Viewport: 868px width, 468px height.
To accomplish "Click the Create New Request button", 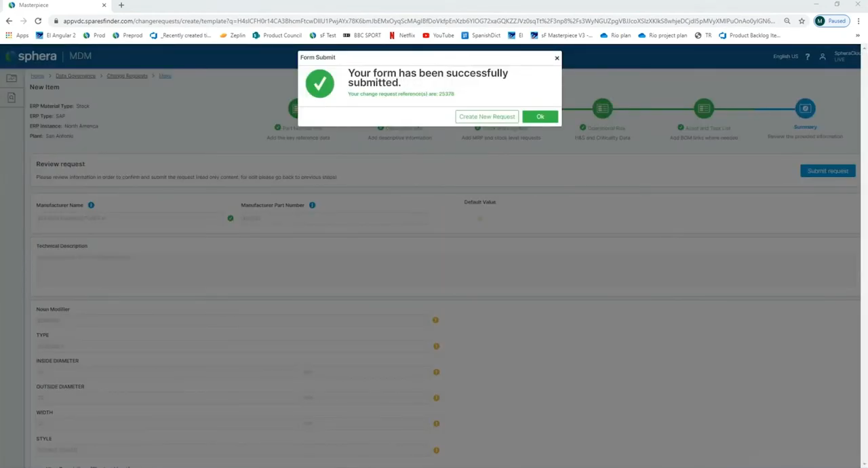I will point(486,117).
